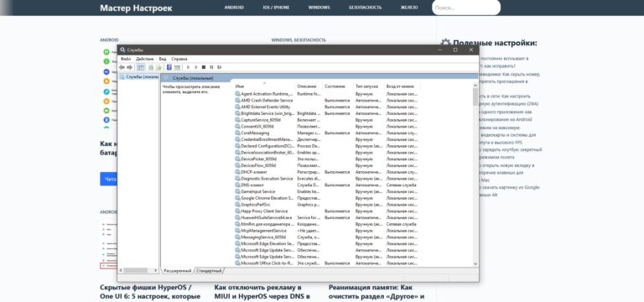Click the Restart Service toolbar icon

(220, 67)
